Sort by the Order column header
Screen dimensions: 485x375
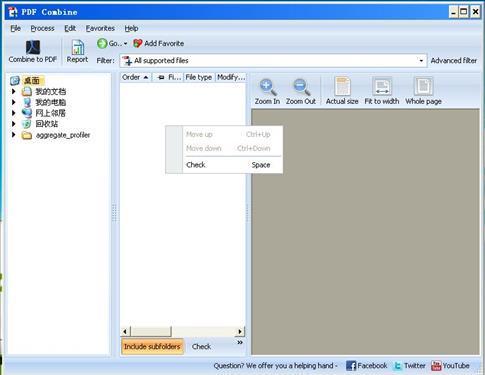pyautogui.click(x=135, y=77)
